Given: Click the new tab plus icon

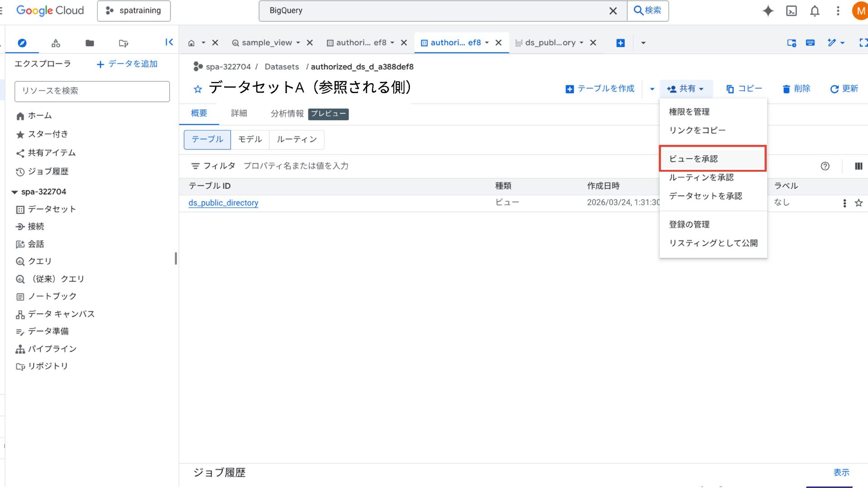Looking at the screenshot, I should (620, 43).
